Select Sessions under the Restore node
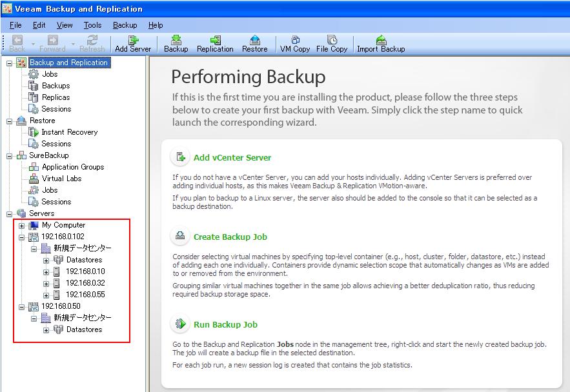570x392 pixels. coord(56,144)
